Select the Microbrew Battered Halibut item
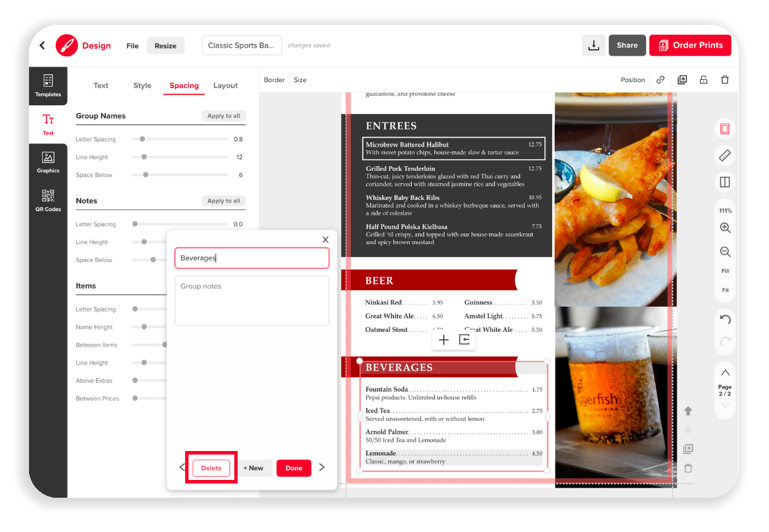This screenshot has width=769, height=532. pyautogui.click(x=454, y=148)
